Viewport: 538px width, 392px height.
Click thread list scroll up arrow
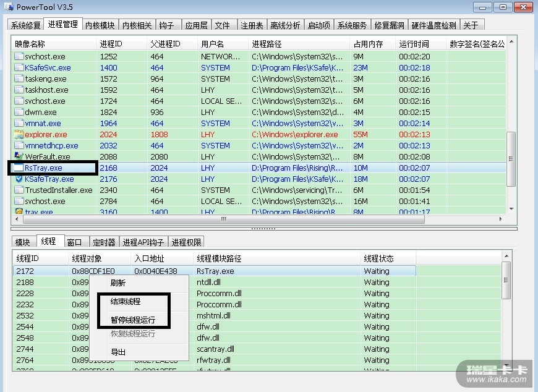pyautogui.click(x=506, y=256)
